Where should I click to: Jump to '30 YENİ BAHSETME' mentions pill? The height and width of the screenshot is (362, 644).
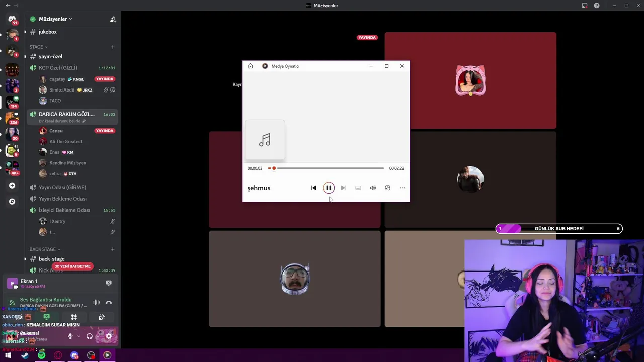[72, 266]
